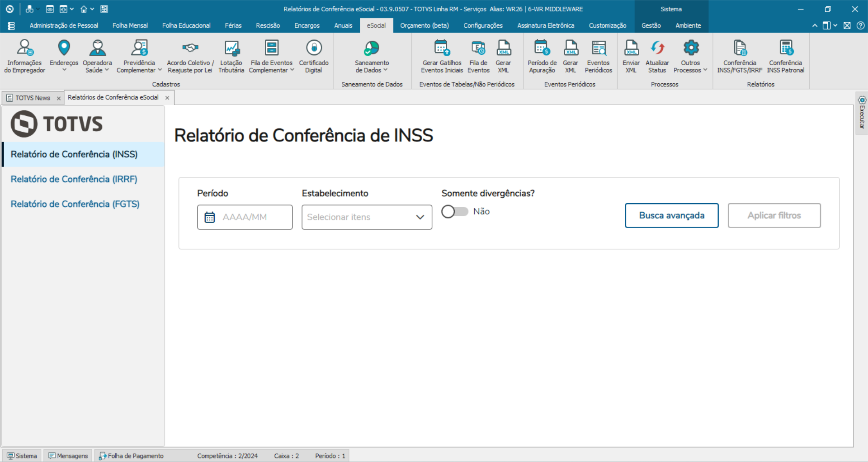Viewport: 868px width, 462px height.
Task: Open Previdência Complementar
Action: click(x=139, y=56)
